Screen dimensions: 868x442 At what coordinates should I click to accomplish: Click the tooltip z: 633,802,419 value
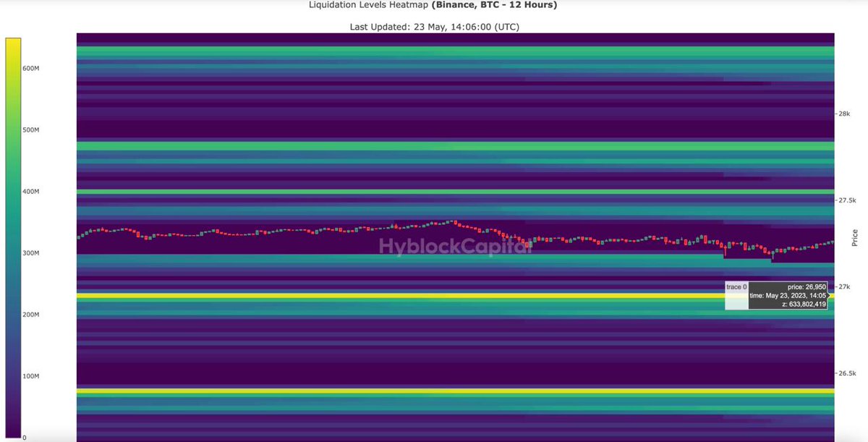tap(804, 305)
